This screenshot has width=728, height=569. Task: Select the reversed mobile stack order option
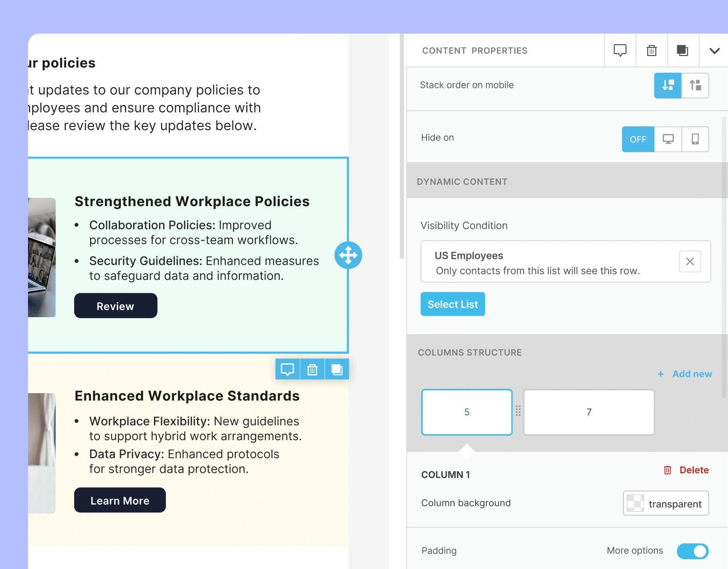click(x=695, y=85)
